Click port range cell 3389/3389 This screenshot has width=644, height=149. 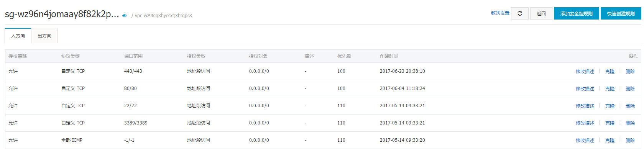pyautogui.click(x=136, y=123)
